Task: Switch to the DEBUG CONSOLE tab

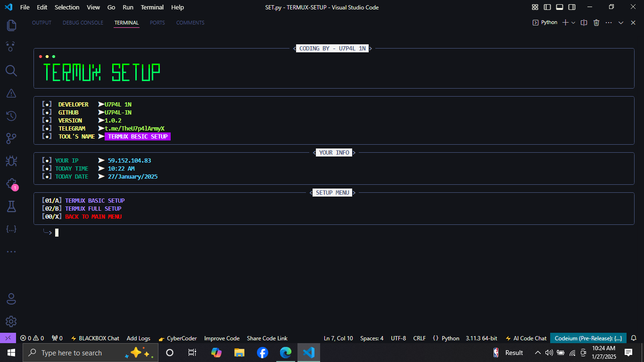Action: coord(83,23)
